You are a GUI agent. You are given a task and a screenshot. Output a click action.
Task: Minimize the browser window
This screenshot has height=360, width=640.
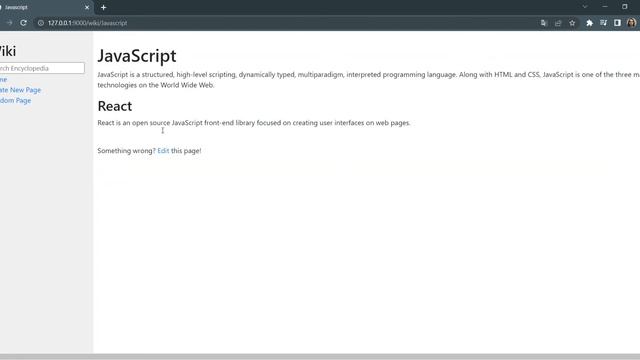click(x=605, y=7)
